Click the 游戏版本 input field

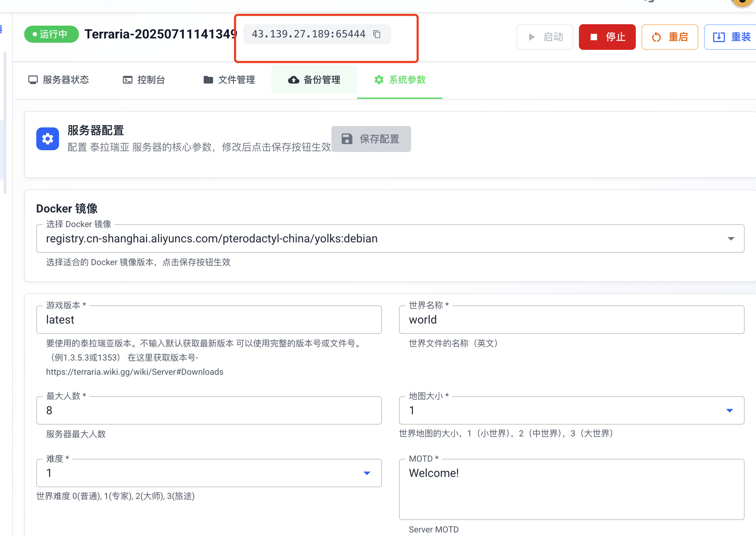tap(209, 320)
